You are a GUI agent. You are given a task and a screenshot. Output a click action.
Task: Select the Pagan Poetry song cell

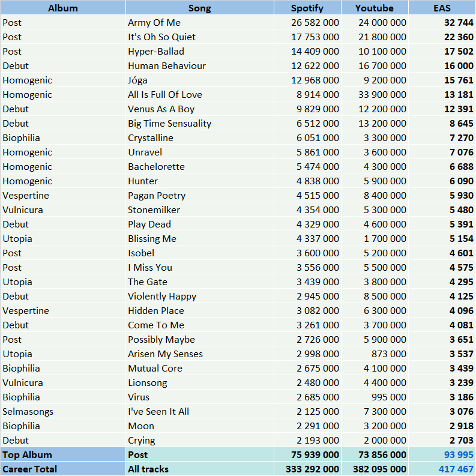(x=200, y=196)
